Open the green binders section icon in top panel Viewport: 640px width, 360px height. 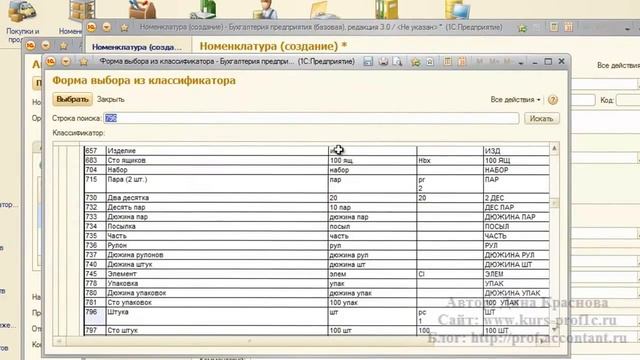click(x=386, y=10)
